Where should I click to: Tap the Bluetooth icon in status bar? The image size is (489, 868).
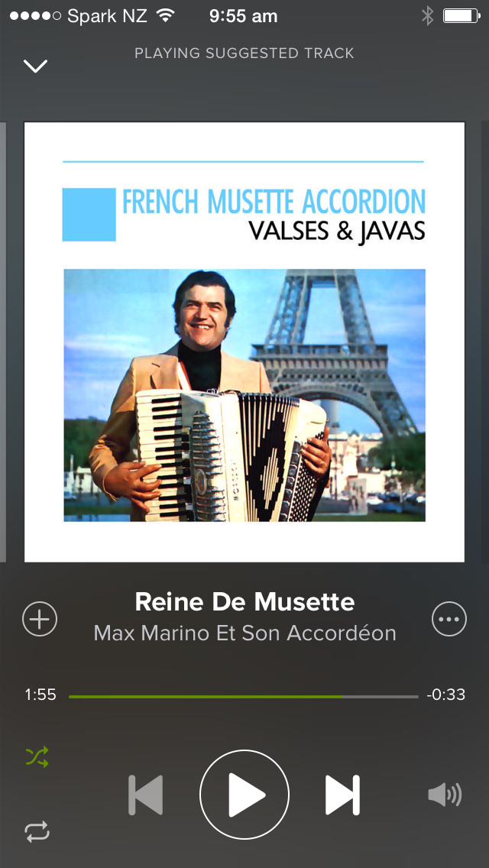pos(428,16)
